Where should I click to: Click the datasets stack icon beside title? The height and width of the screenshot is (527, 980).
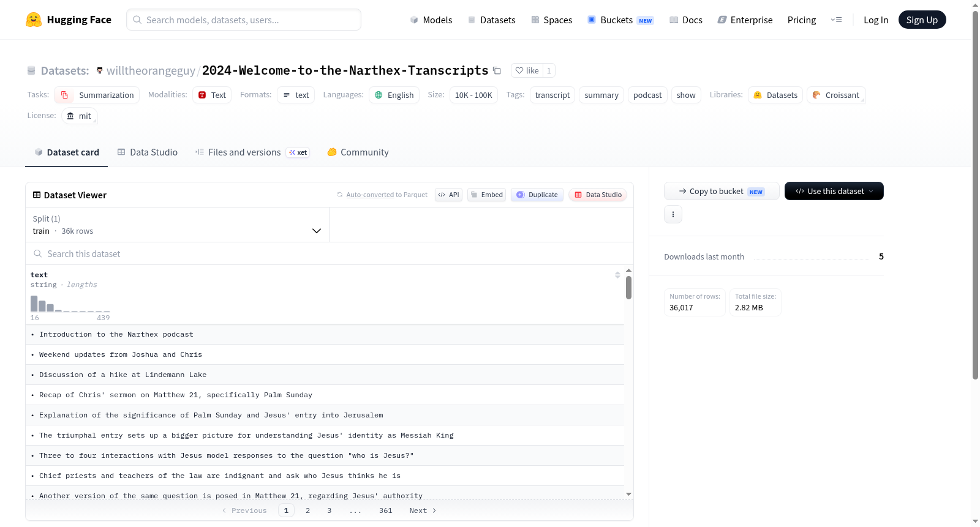[x=31, y=70]
